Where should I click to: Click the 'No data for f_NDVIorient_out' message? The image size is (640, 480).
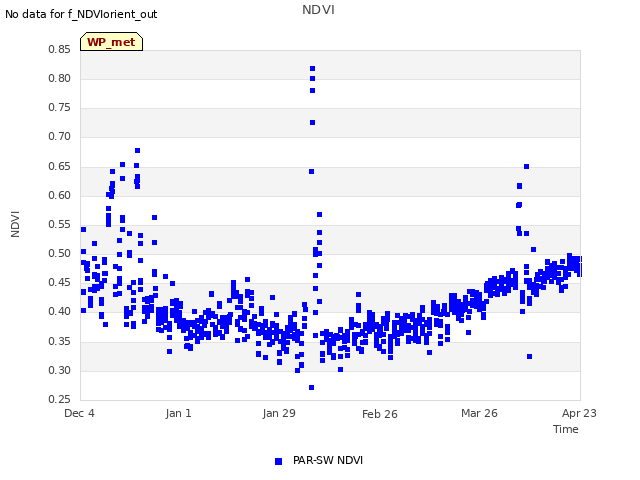(x=81, y=14)
